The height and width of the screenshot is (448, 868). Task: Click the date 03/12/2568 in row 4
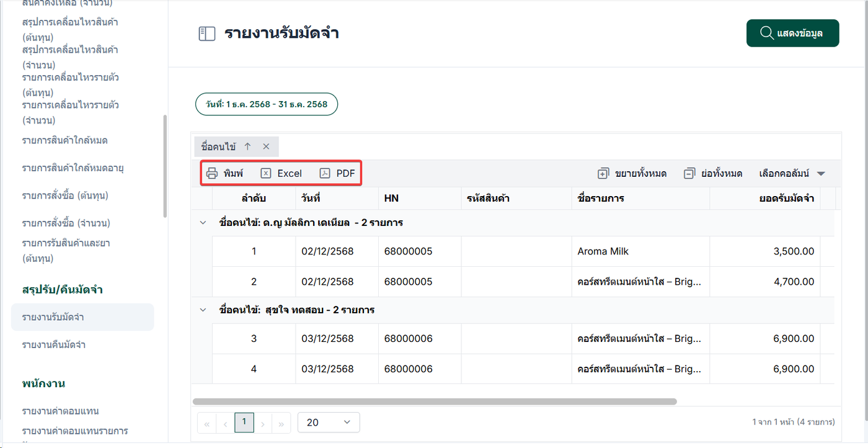pos(327,369)
